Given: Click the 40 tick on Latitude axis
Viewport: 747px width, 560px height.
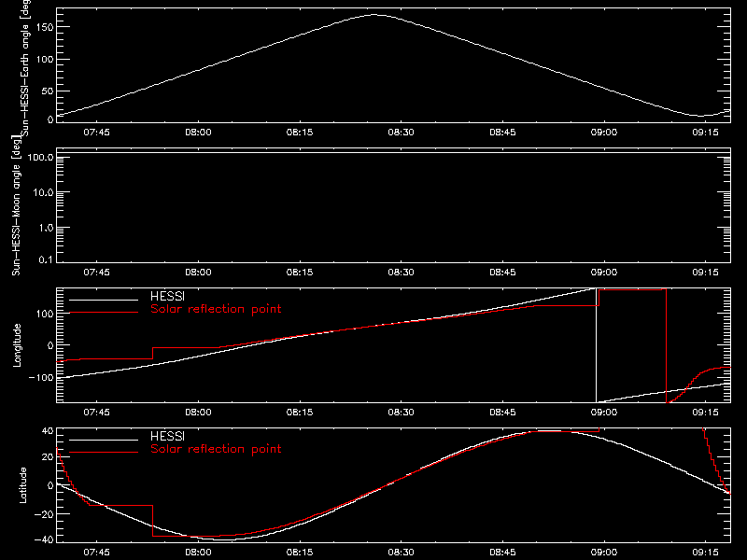Looking at the screenshot, I should click(x=49, y=430).
